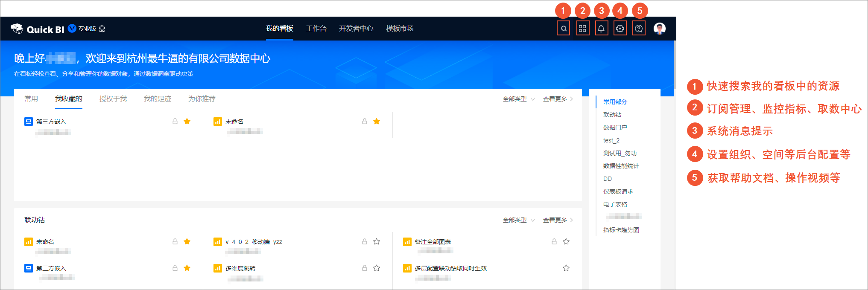Viewport: 868px width, 290px height.
Task: Open the grid apps icon in header
Action: pyautogui.click(x=582, y=29)
